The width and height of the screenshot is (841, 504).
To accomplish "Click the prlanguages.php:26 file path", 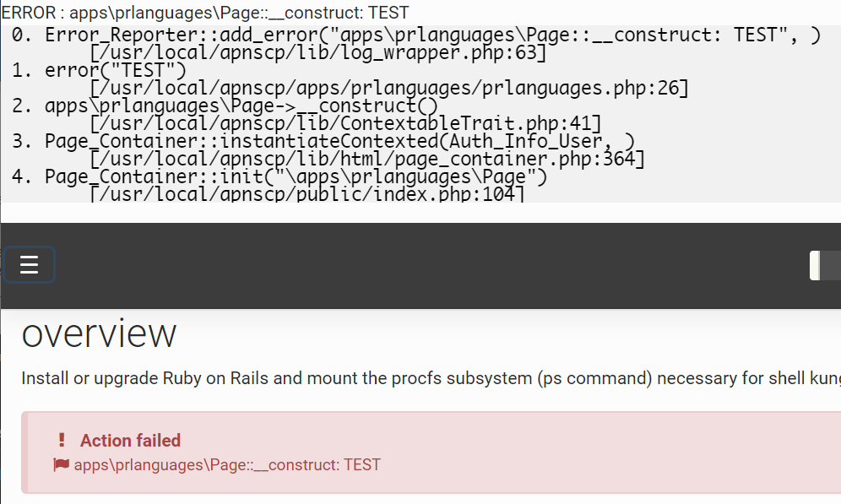I will (x=389, y=89).
